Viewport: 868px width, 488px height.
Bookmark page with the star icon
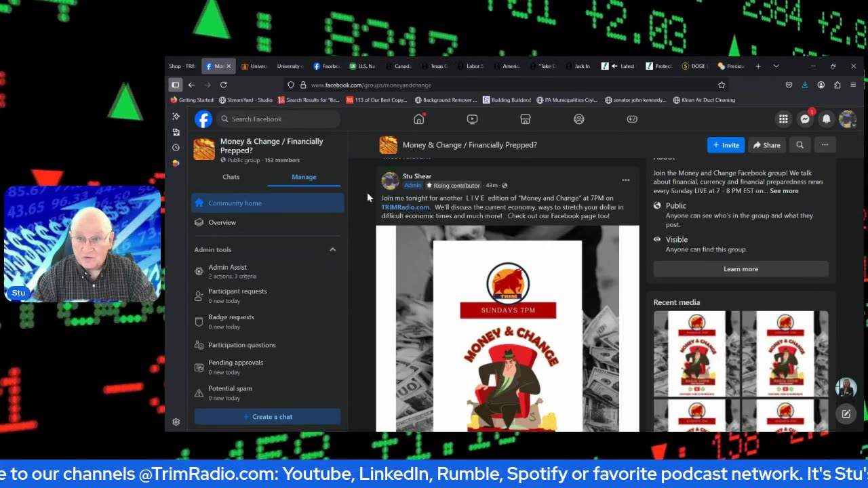coord(722,85)
